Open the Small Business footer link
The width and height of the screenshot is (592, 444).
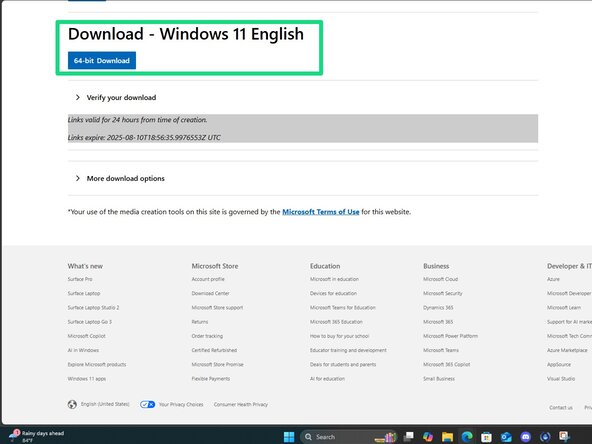pos(439,379)
